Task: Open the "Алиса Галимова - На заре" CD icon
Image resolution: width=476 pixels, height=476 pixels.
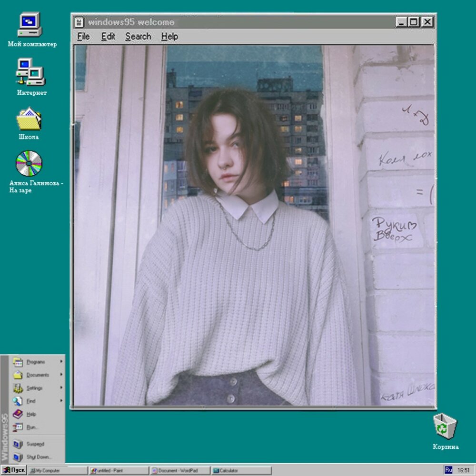Action: point(30,164)
